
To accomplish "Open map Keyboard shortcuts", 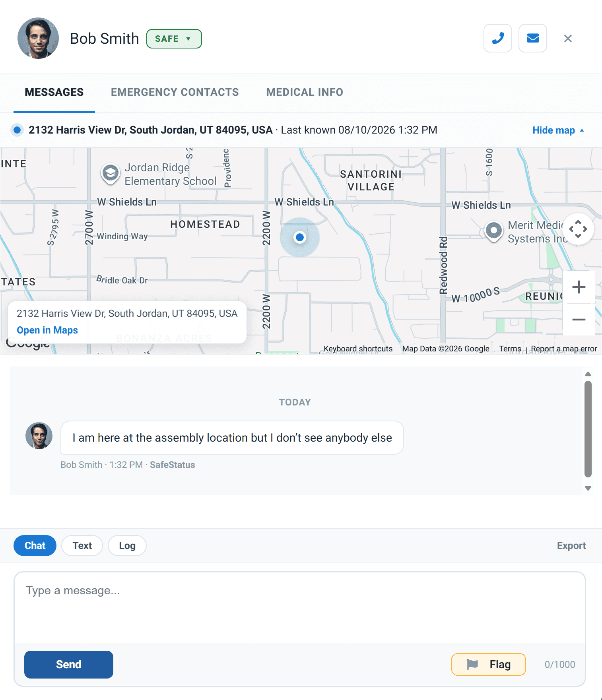I will (358, 349).
